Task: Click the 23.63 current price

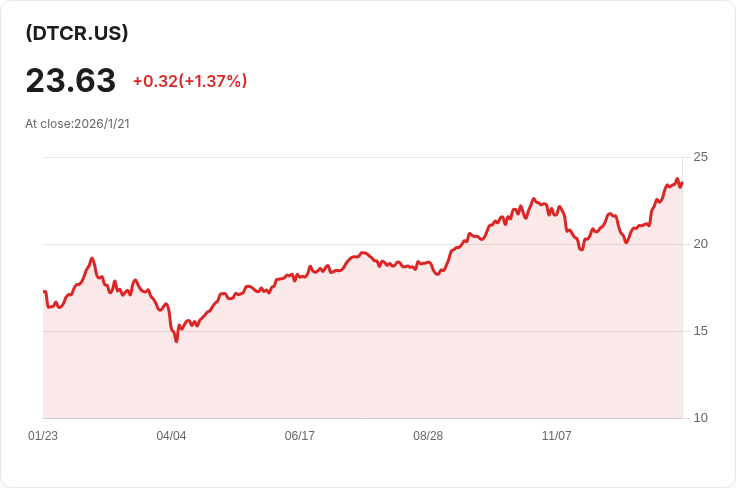Action: click(70, 80)
